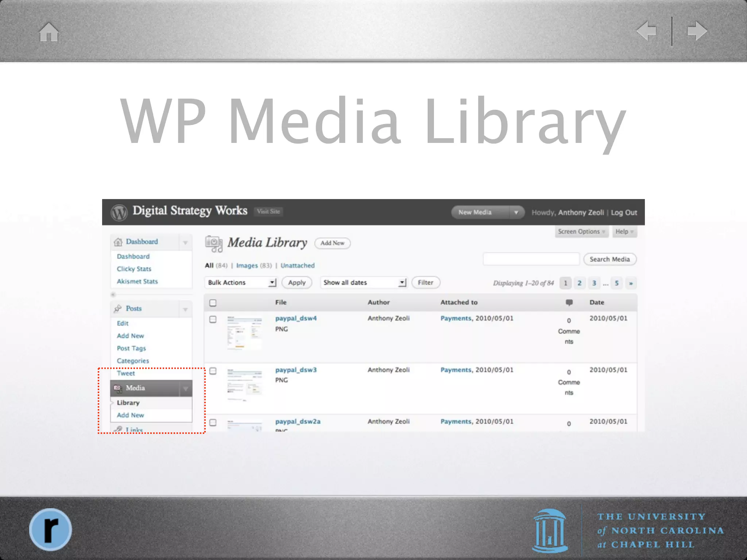Sort by the File column header
The height and width of the screenshot is (560, 747).
click(280, 302)
